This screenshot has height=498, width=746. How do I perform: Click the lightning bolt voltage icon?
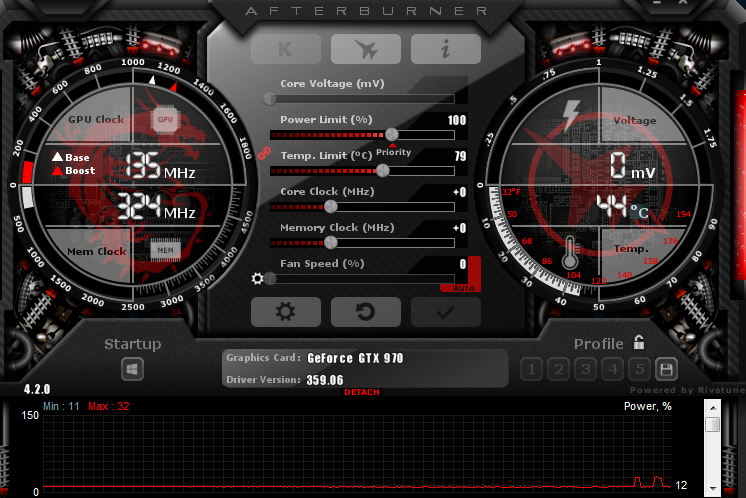(571, 115)
